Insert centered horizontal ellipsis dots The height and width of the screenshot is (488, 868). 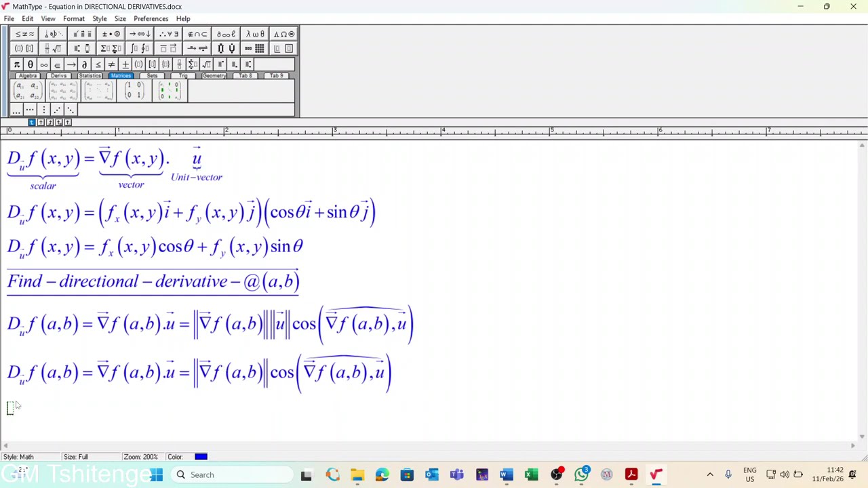pos(30,110)
